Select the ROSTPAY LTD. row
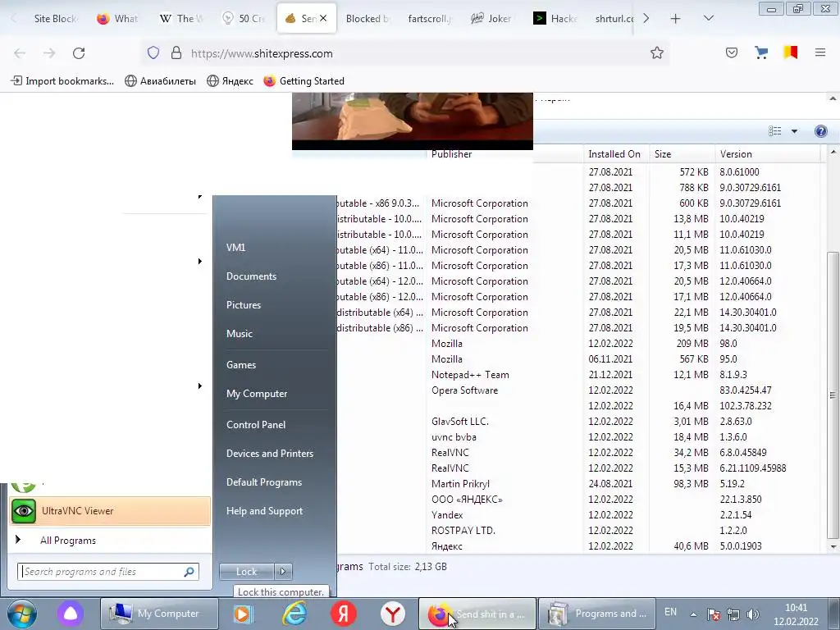This screenshot has width=840, height=630. [x=578, y=531]
